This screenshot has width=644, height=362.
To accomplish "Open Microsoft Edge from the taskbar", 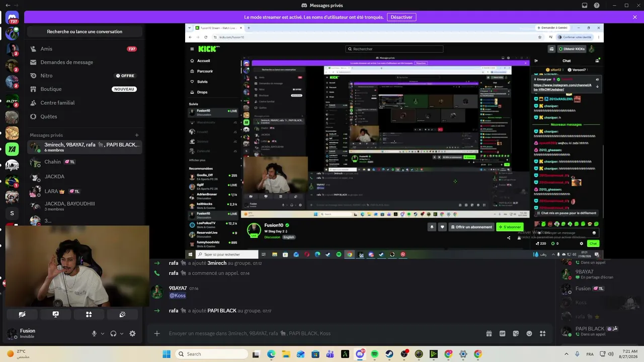I will 271,354.
